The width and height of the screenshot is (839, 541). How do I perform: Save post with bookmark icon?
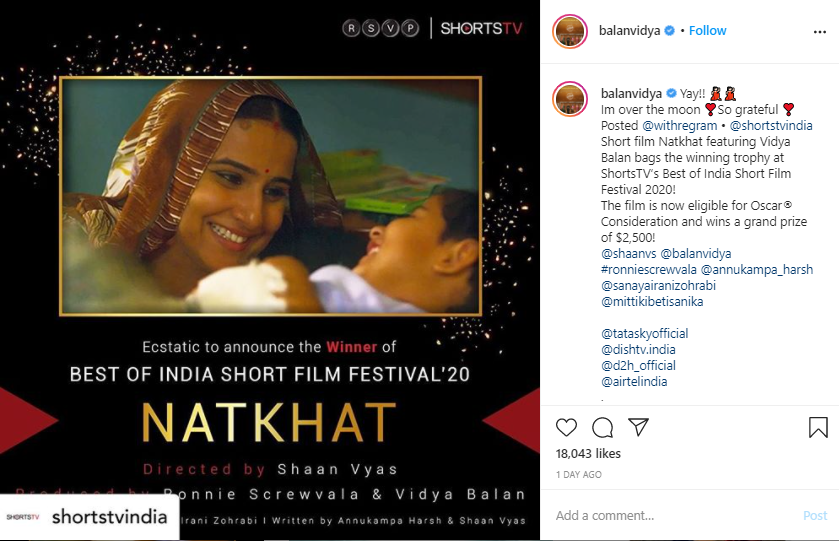tap(818, 428)
